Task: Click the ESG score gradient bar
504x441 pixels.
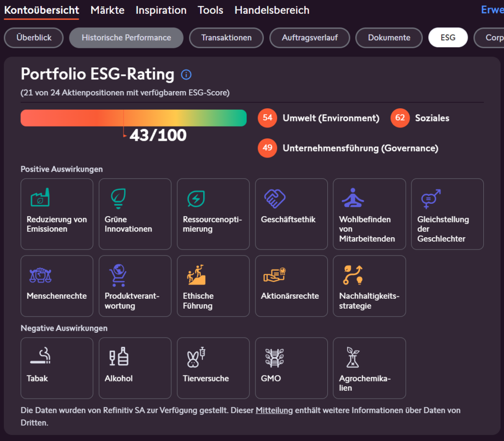Action: click(x=133, y=118)
